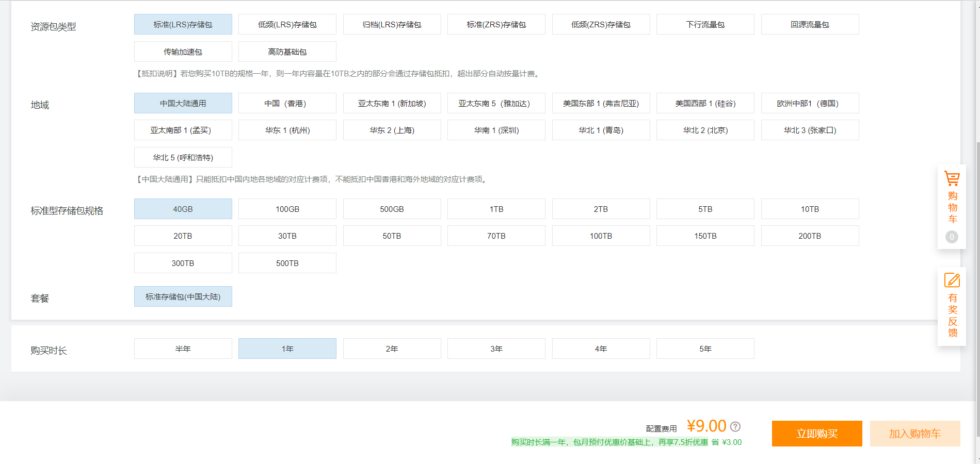Pick the 1TB storage spec
The image size is (980, 464).
(496, 209)
